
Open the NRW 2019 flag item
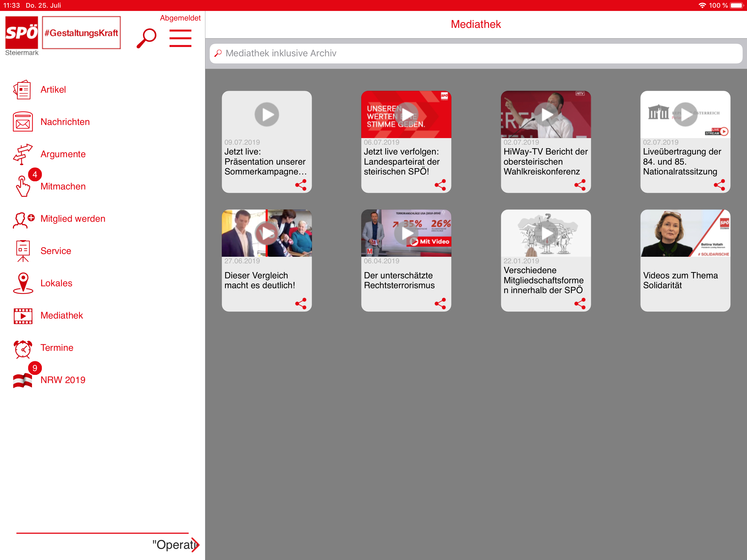(22, 380)
